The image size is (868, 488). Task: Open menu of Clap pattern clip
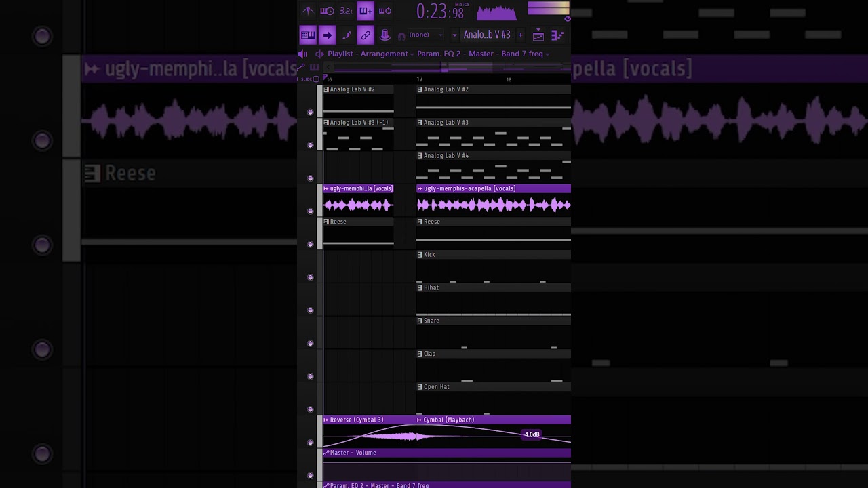pyautogui.click(x=420, y=354)
